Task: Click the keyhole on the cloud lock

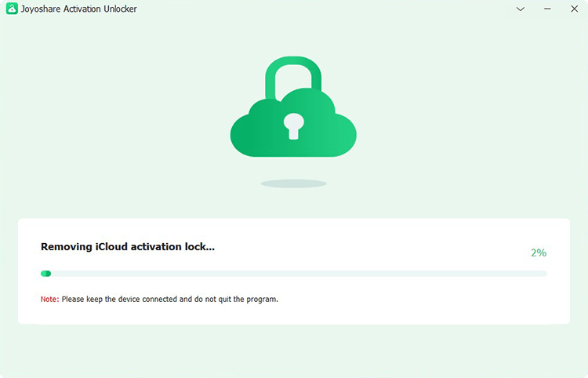Action: [x=294, y=126]
